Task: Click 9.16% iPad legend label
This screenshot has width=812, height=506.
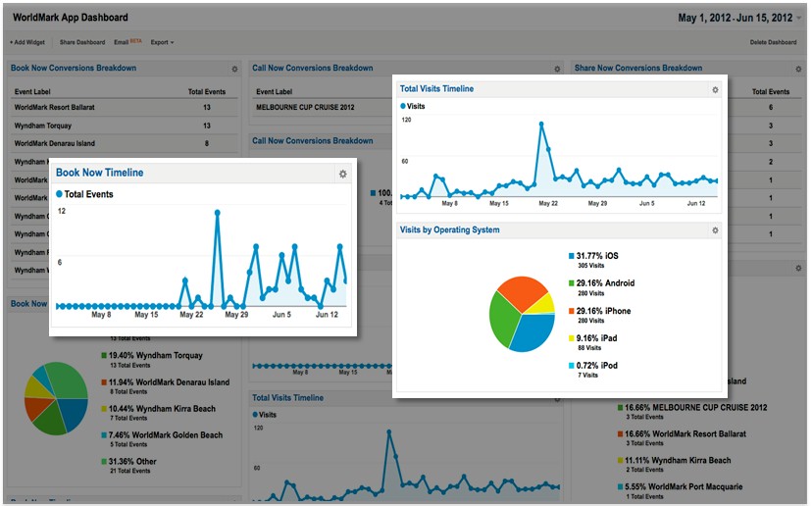Action: coord(596,338)
